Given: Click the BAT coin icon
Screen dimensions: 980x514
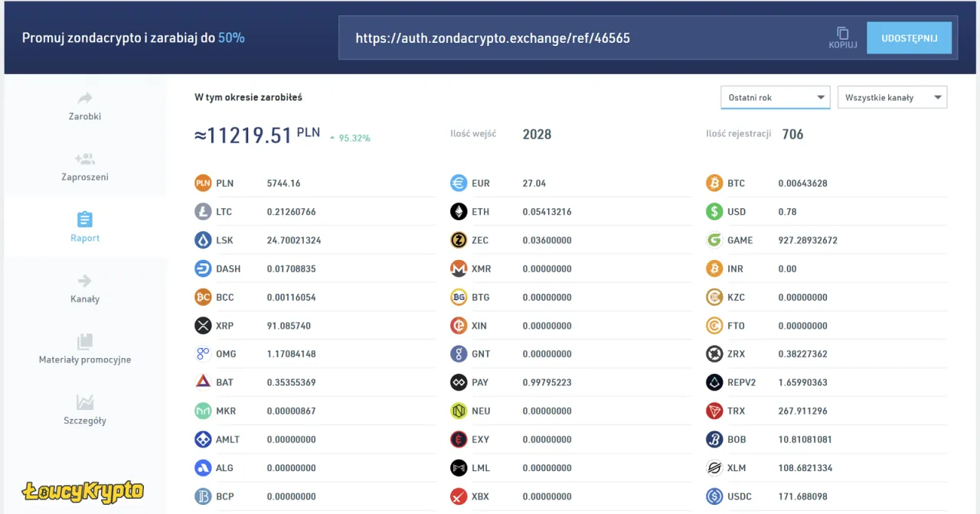Looking at the screenshot, I should point(203,382).
